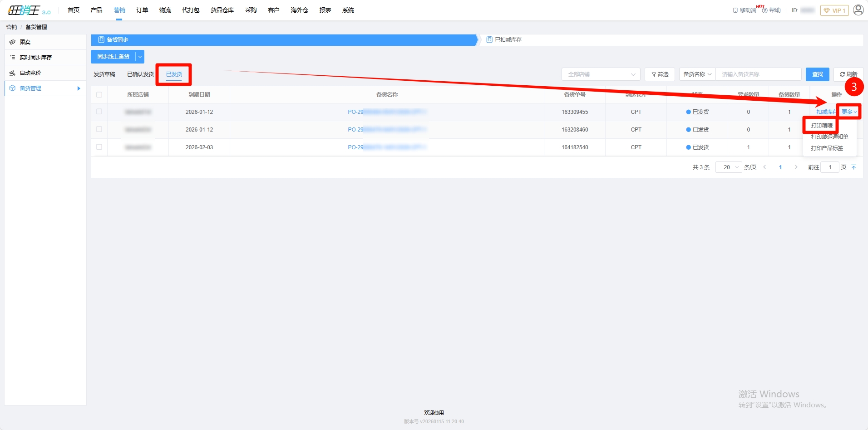Expand the 全部店铺 store dropdown
The width and height of the screenshot is (868, 430).
[601, 74]
